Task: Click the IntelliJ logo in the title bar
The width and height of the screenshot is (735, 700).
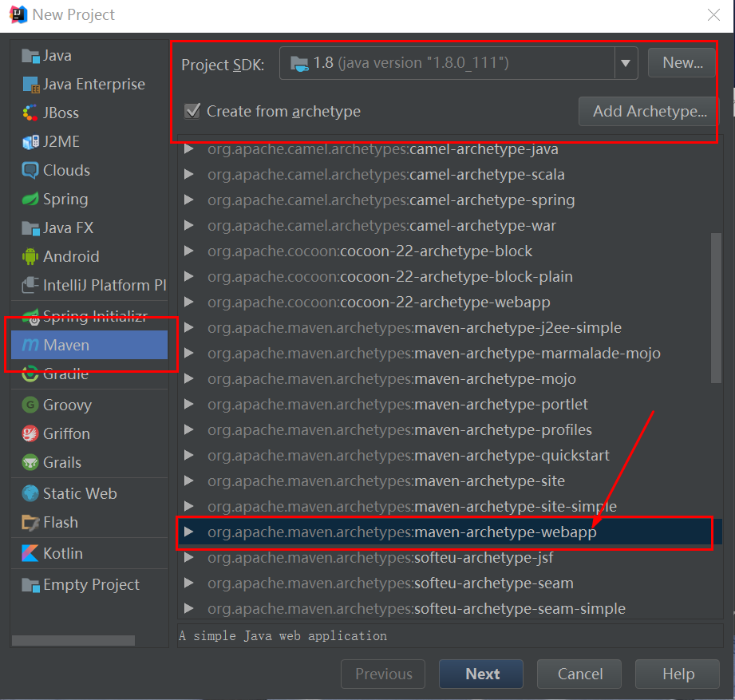Action: pyautogui.click(x=18, y=14)
